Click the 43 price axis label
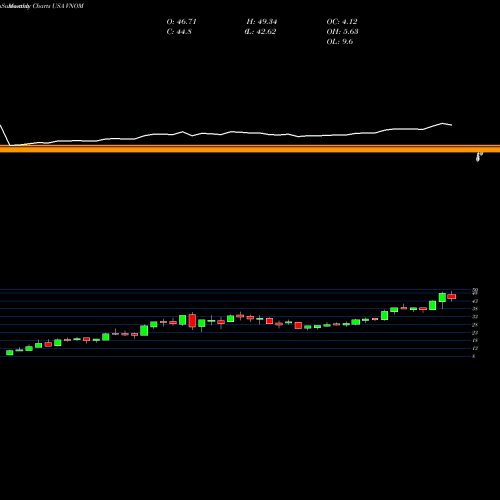The image size is (500, 500). 475,301
